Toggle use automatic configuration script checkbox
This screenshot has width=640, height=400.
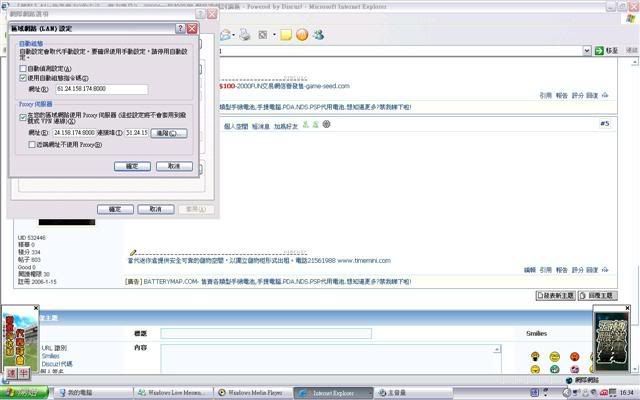24,77
